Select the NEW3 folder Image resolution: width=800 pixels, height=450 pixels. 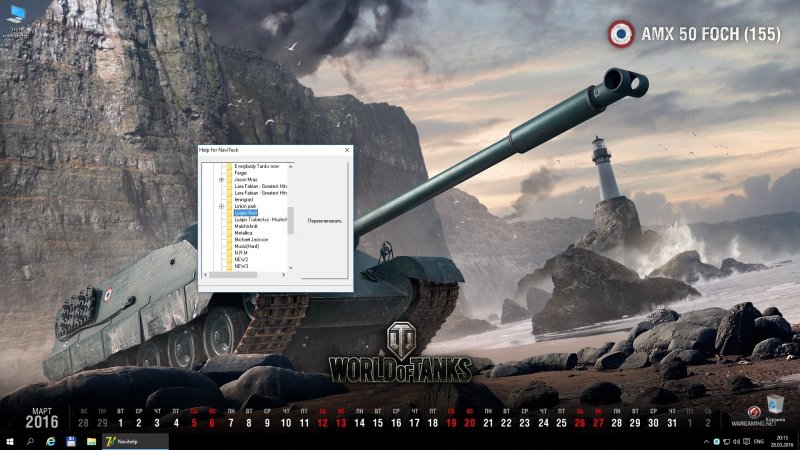point(241,266)
